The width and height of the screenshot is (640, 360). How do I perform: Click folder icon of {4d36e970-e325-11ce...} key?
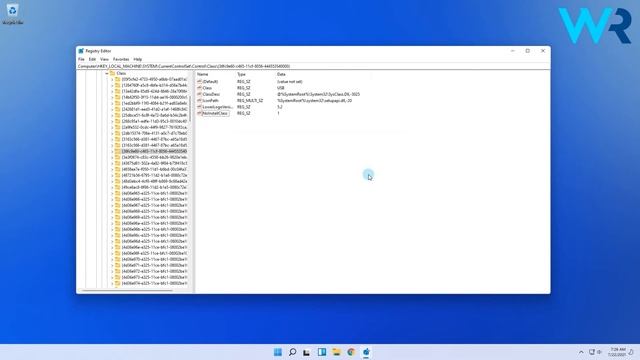pyautogui.click(x=118, y=259)
